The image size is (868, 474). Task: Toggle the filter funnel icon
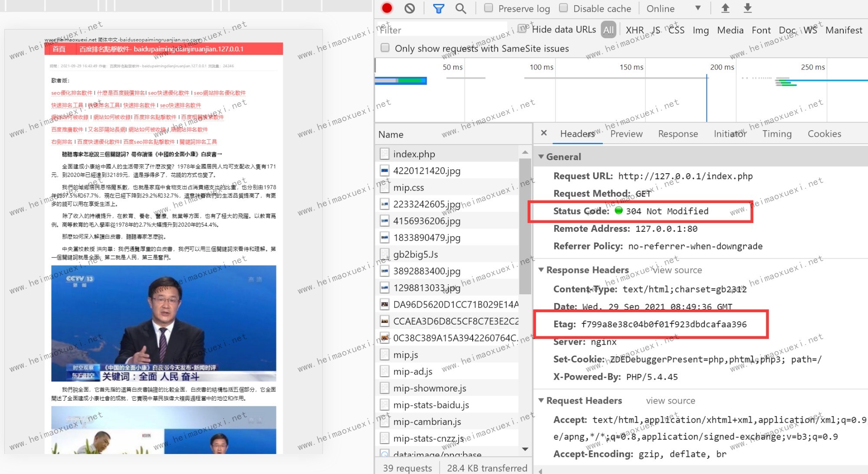[x=438, y=8]
